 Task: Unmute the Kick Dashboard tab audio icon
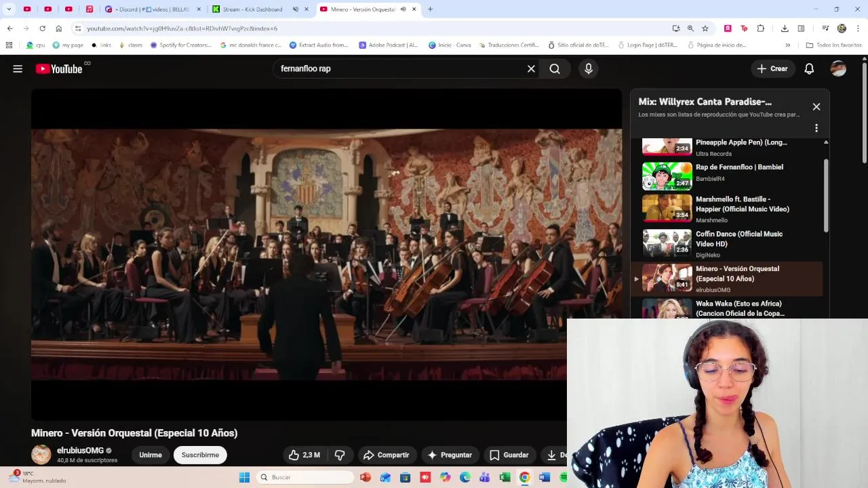[x=296, y=9]
